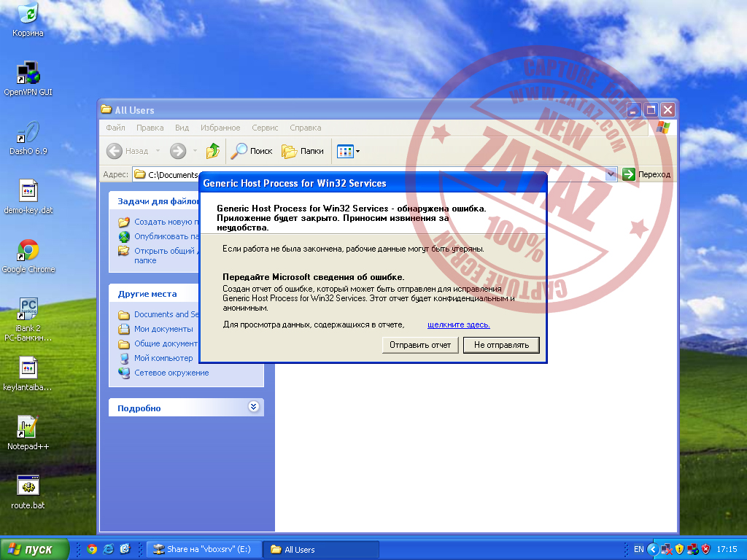
Task: Open the Корзина recycle bin icon
Action: (28, 19)
